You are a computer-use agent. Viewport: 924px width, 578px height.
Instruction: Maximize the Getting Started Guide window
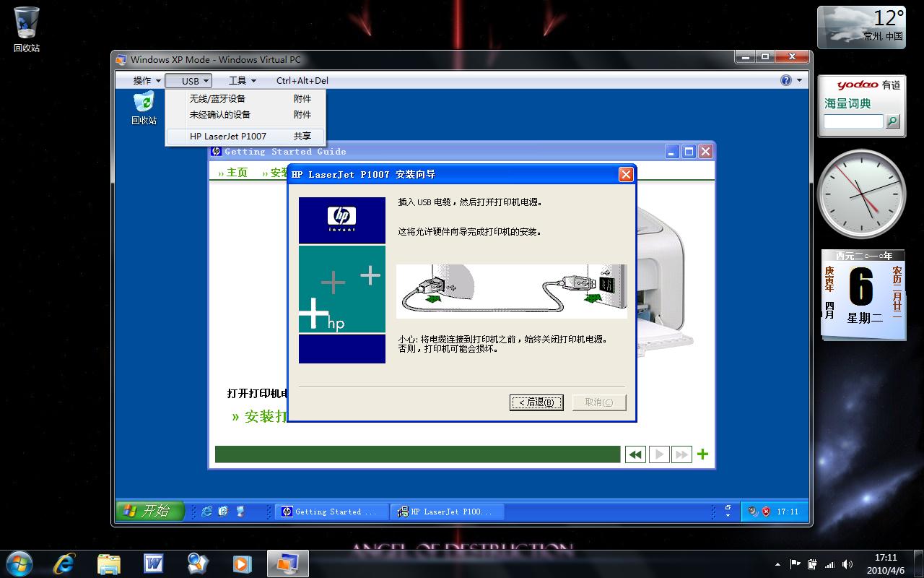coord(689,151)
